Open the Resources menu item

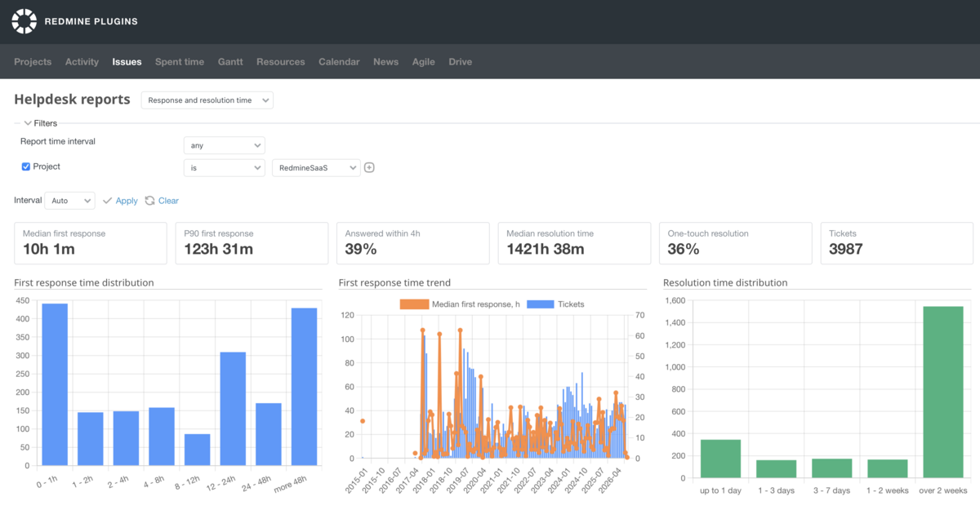[x=281, y=62]
